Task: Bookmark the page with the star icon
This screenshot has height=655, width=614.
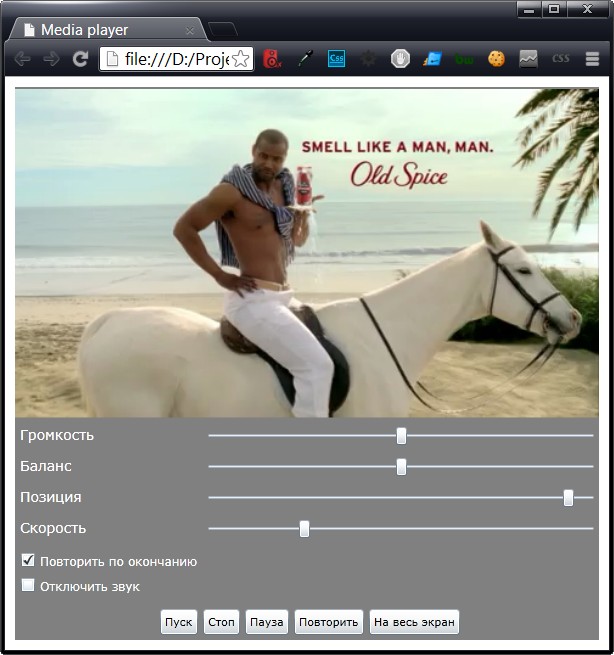Action: coord(241,59)
